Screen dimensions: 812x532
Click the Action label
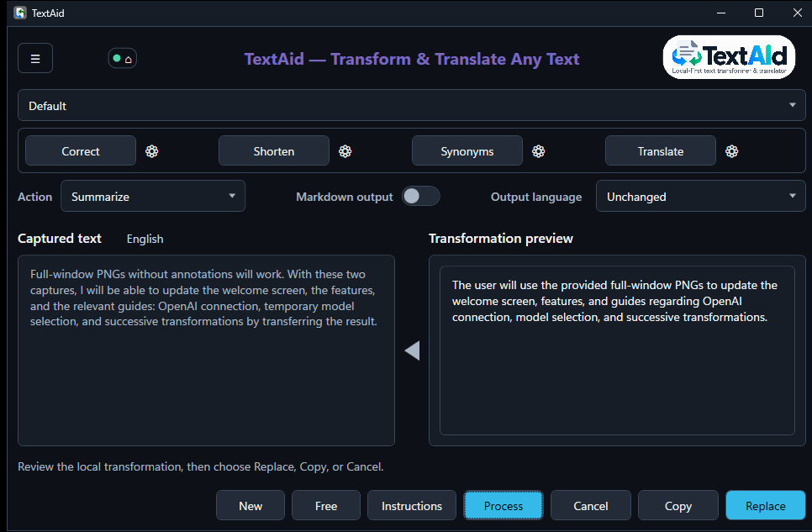click(34, 197)
